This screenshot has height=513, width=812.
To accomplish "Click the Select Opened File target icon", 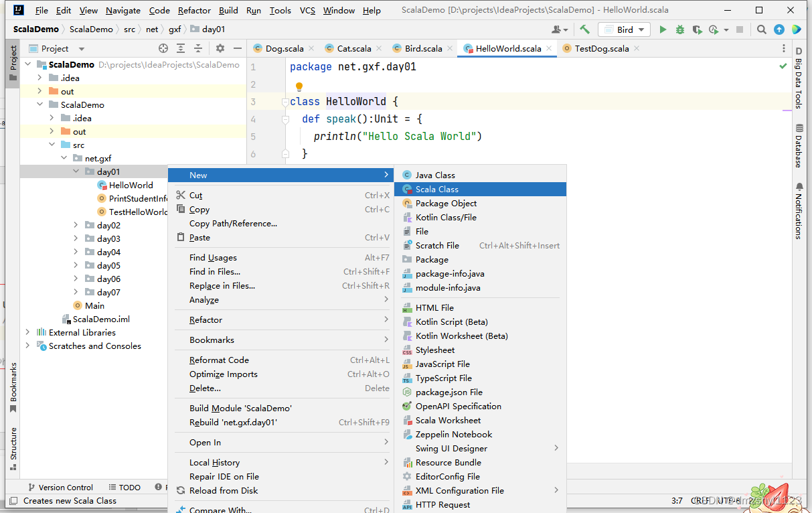I will pyautogui.click(x=163, y=48).
